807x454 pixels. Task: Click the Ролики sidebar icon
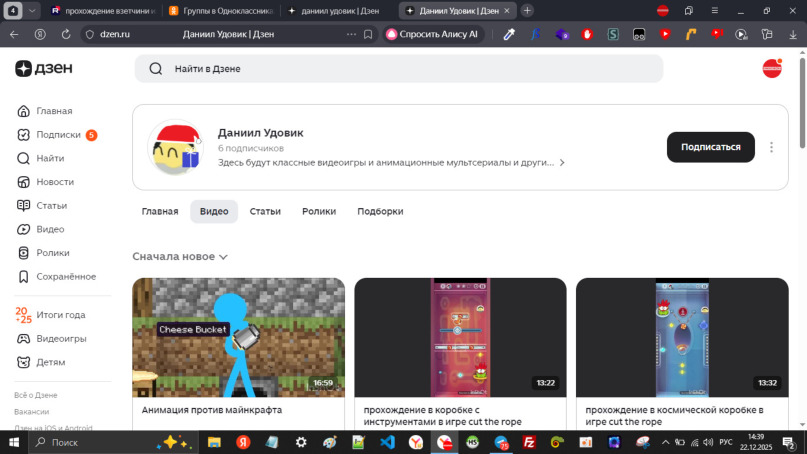(x=24, y=253)
